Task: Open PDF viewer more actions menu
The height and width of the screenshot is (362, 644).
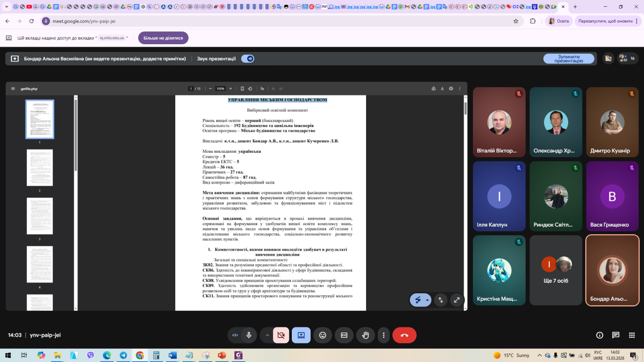Action: (460, 88)
